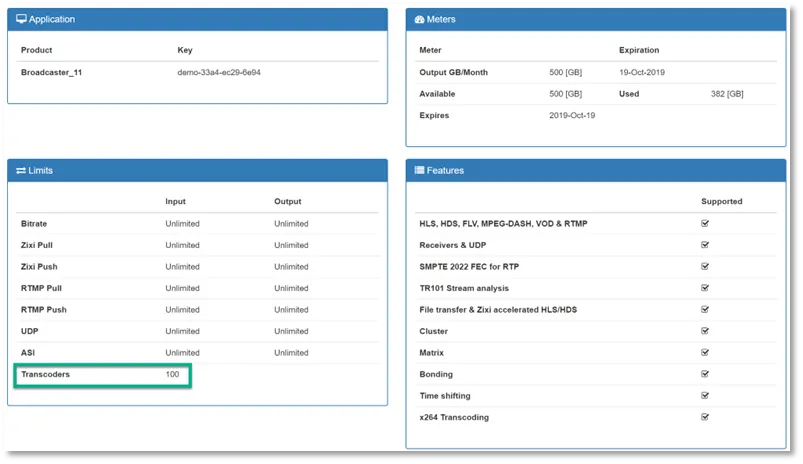Click the SMPTE 2022 FEC for RTP label
803x464 pixels.
tap(469, 267)
